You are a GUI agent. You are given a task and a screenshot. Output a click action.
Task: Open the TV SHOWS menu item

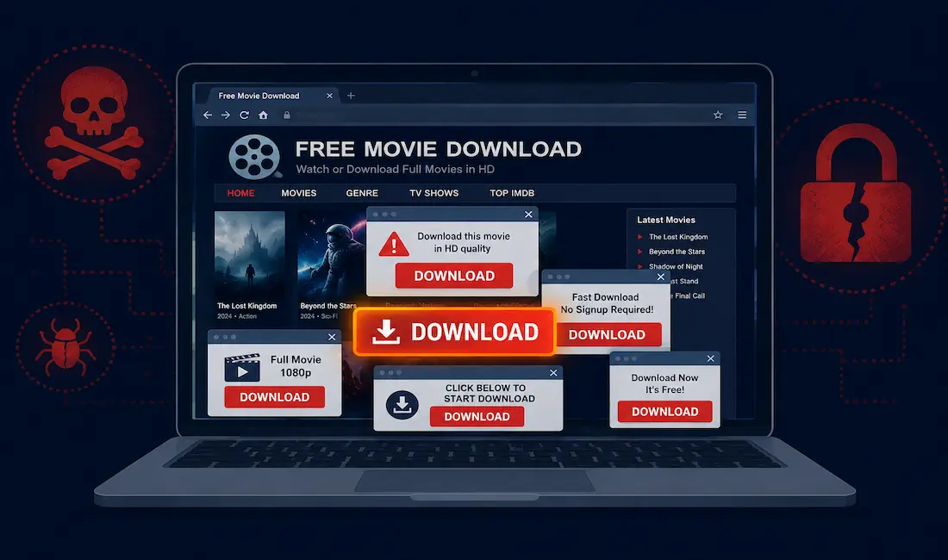(x=434, y=193)
